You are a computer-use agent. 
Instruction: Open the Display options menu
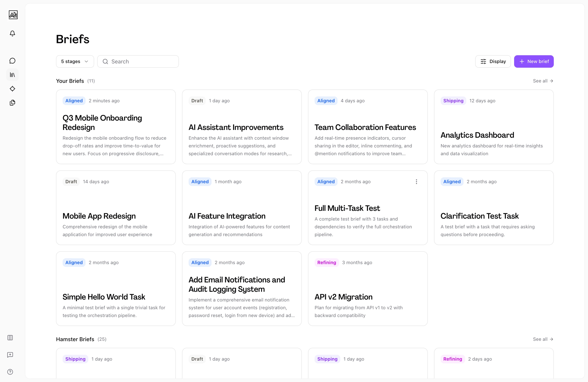pos(493,61)
